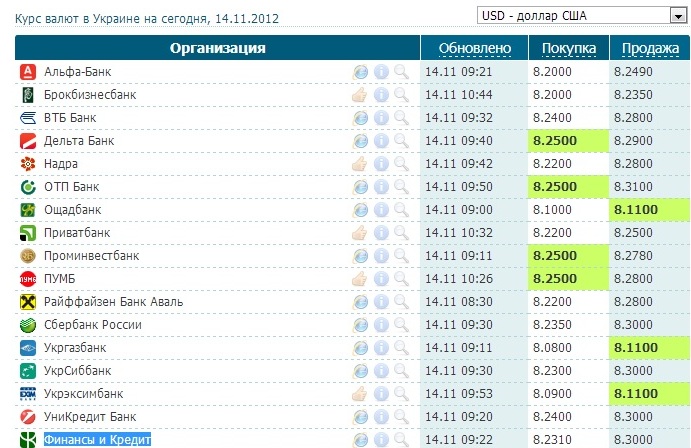Click Укргазбанк buy rate 8.0800
691x448 pixels.
pyautogui.click(x=552, y=348)
